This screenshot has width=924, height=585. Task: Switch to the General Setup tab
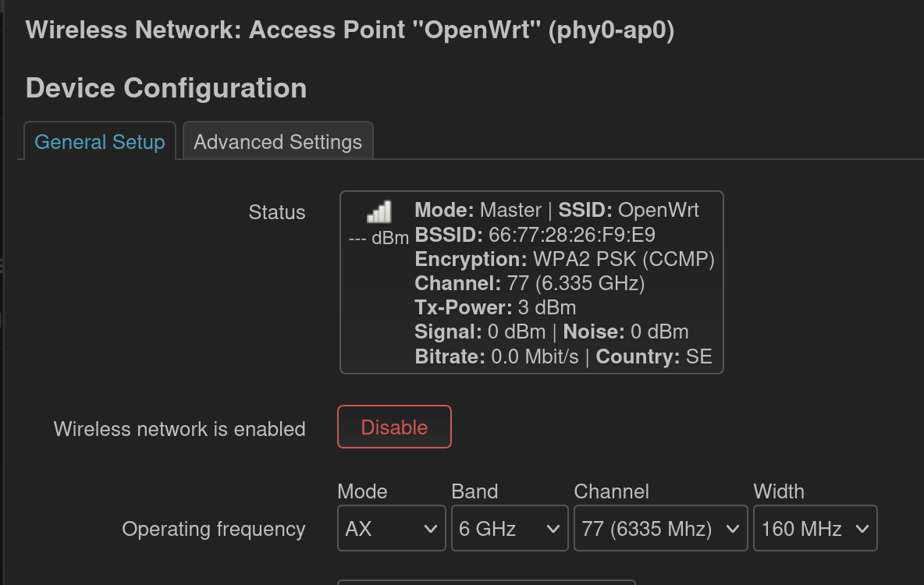pos(100,141)
